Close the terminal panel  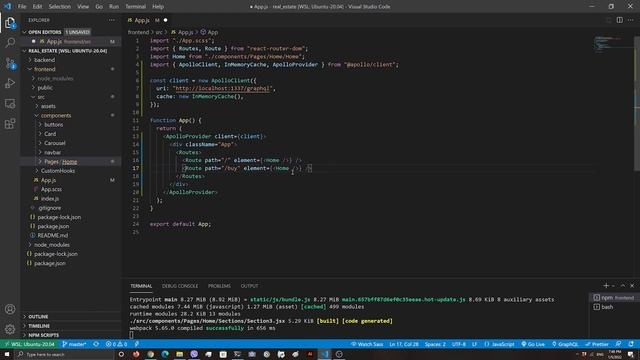(x=632, y=286)
